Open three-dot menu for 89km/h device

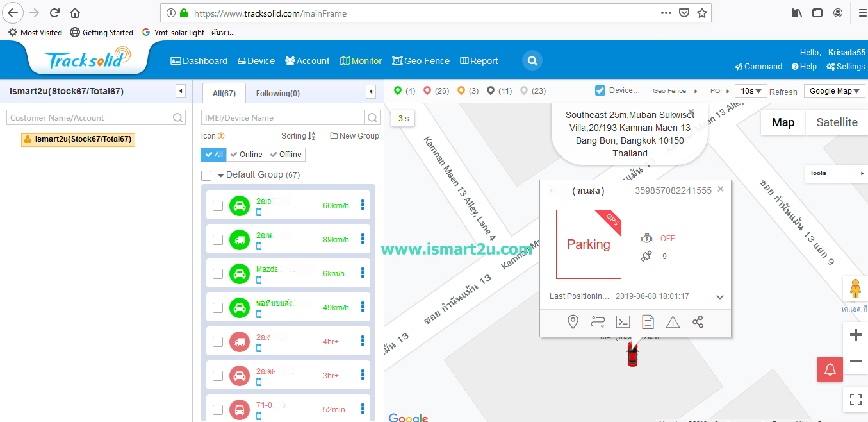[x=363, y=239]
